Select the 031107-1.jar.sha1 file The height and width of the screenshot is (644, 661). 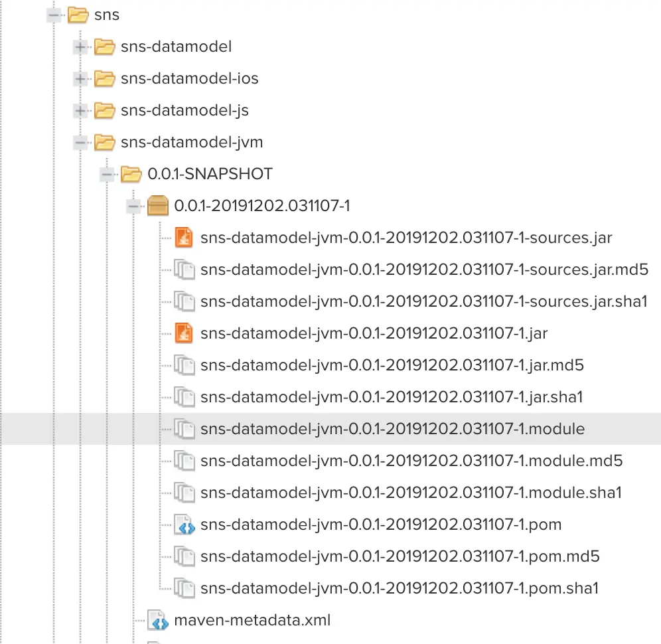392,397
